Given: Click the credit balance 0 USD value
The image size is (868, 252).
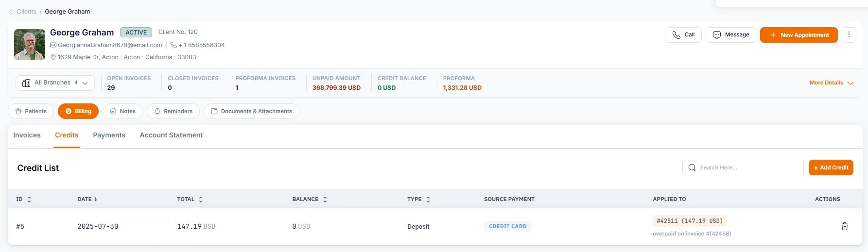Looking at the screenshot, I should coord(386,88).
